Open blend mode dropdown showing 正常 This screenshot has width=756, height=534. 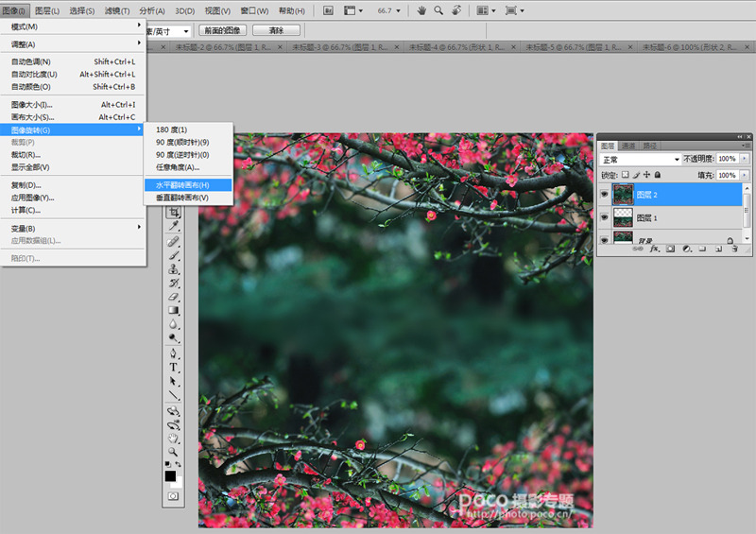[x=640, y=159]
